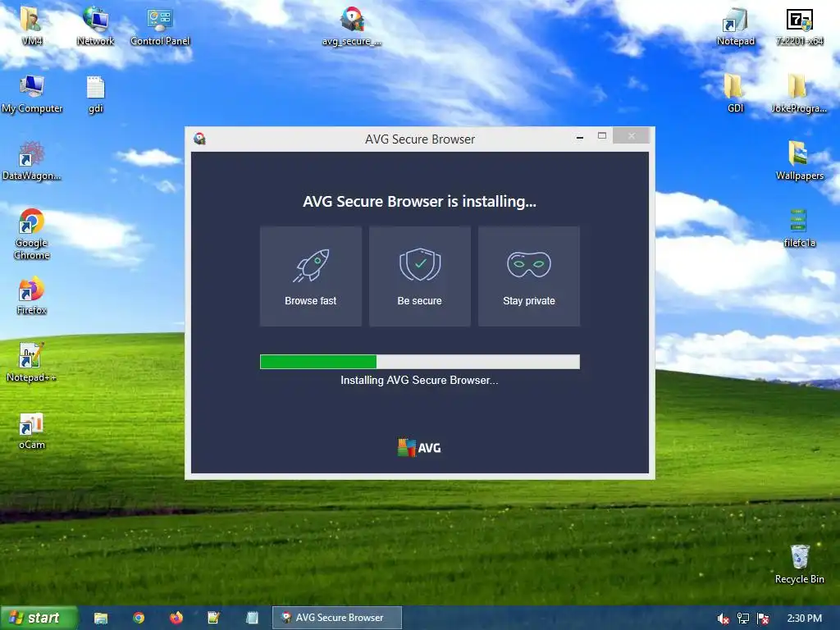Open the Notepad++ desktop shortcut

click(32, 362)
